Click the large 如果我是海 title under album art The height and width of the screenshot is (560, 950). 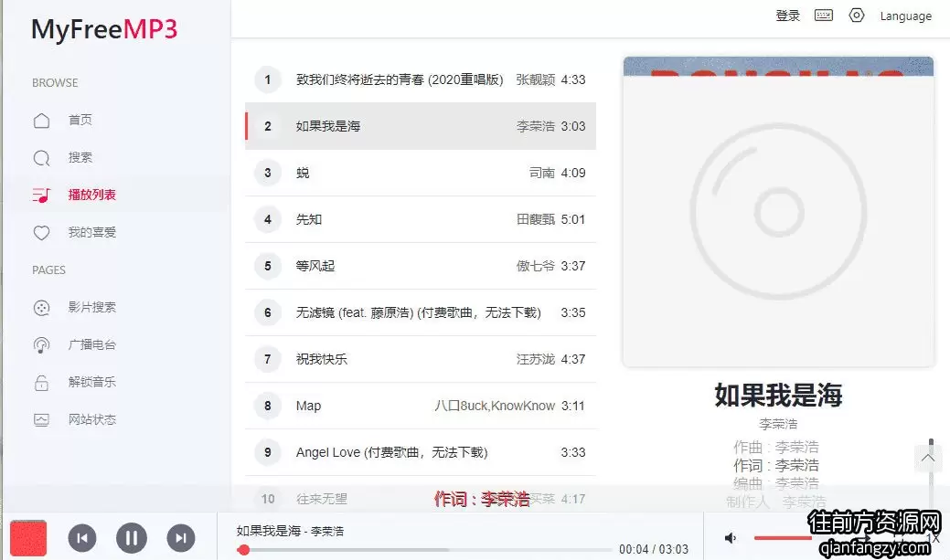[778, 395]
